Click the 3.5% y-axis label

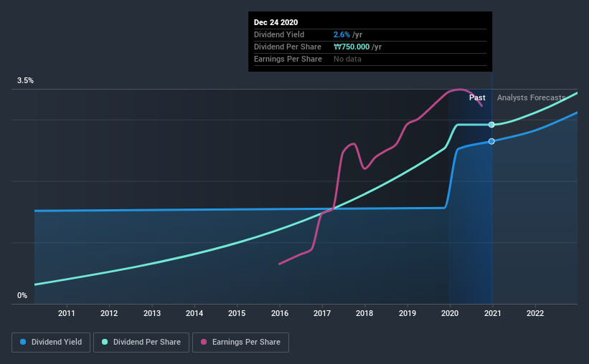pos(25,81)
